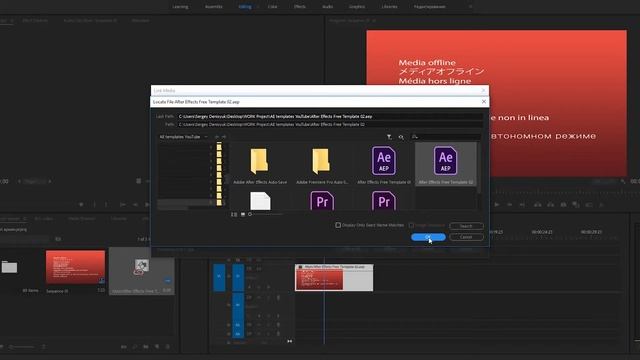
Task: Adjust the thumbnail size slider in dialog
Action: pos(265,214)
